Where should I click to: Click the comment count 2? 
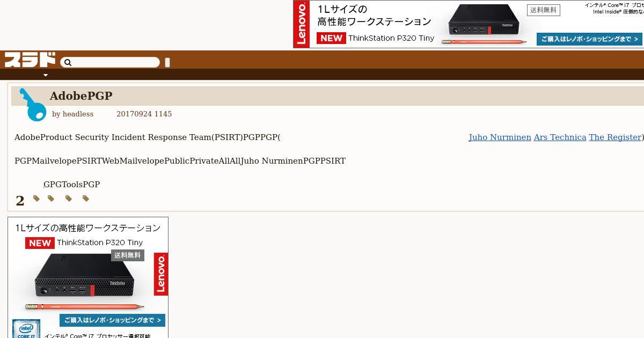click(x=20, y=201)
